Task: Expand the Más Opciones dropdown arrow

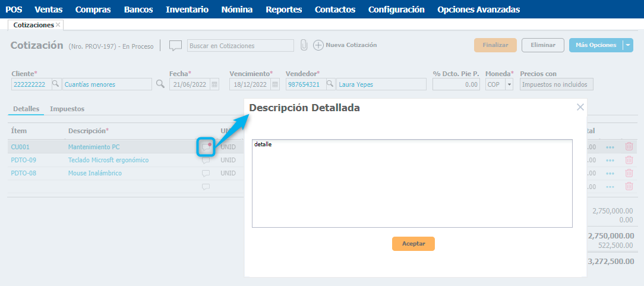Action: (x=628, y=45)
